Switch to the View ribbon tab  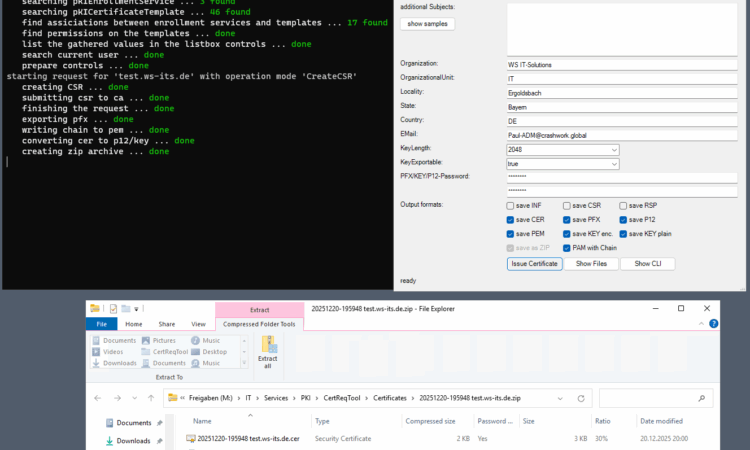pyautogui.click(x=197, y=324)
